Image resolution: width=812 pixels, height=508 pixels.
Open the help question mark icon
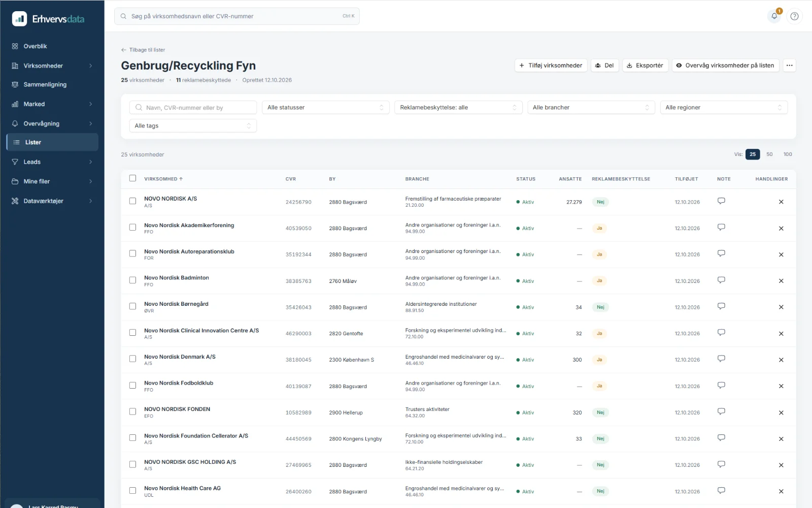point(795,16)
